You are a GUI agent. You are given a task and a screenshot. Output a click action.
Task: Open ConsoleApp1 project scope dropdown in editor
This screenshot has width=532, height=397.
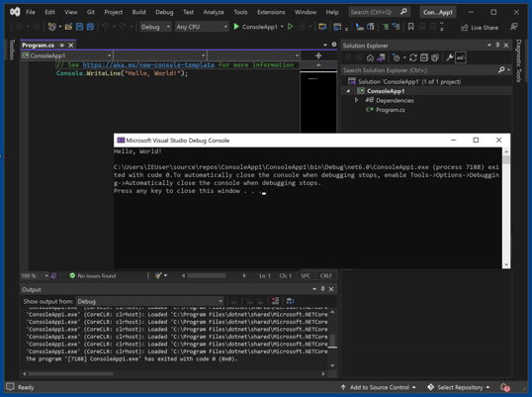coord(66,55)
